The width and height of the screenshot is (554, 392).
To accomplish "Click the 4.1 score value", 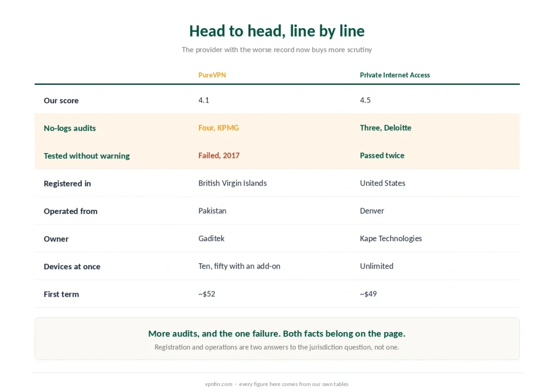I will 203,100.
